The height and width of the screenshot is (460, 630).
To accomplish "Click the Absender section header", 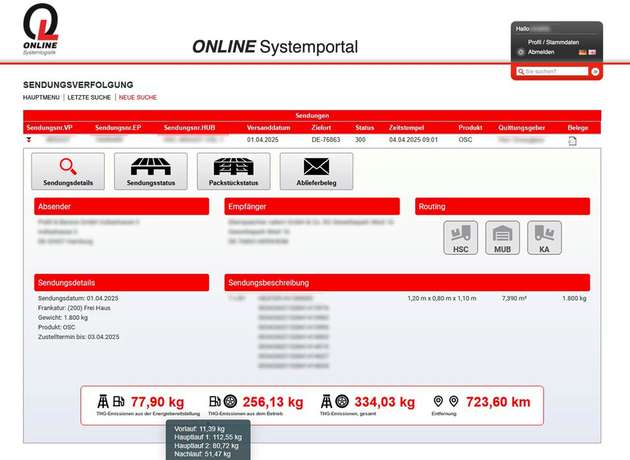I will coord(121,206).
